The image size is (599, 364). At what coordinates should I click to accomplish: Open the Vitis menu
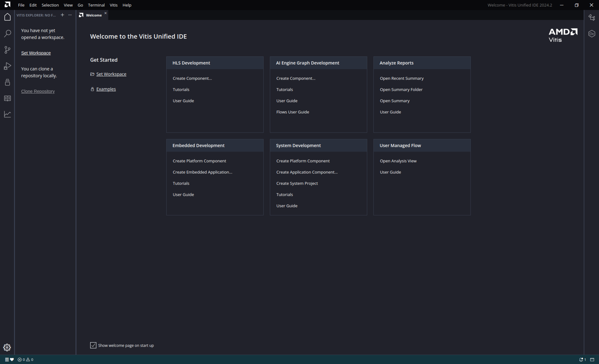113,5
